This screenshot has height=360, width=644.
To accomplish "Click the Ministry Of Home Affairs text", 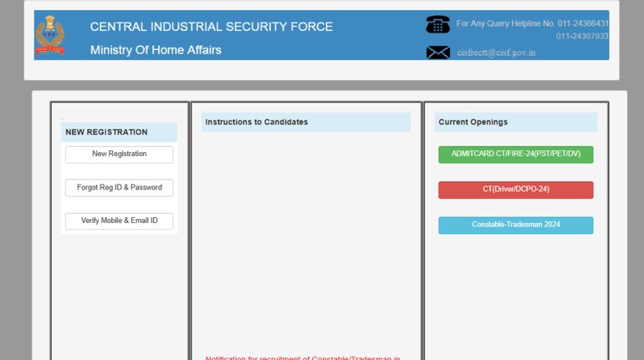I will [x=156, y=50].
